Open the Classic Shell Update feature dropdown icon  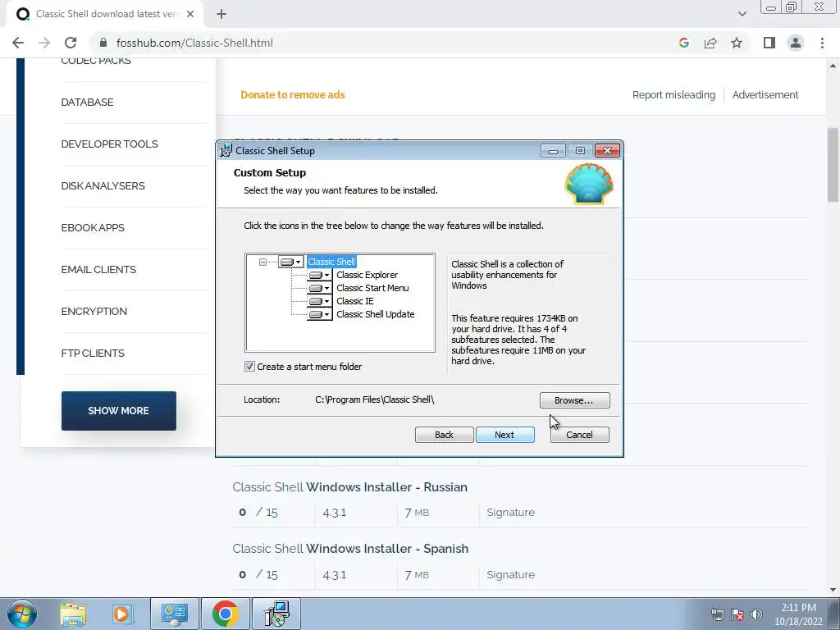pyautogui.click(x=319, y=314)
